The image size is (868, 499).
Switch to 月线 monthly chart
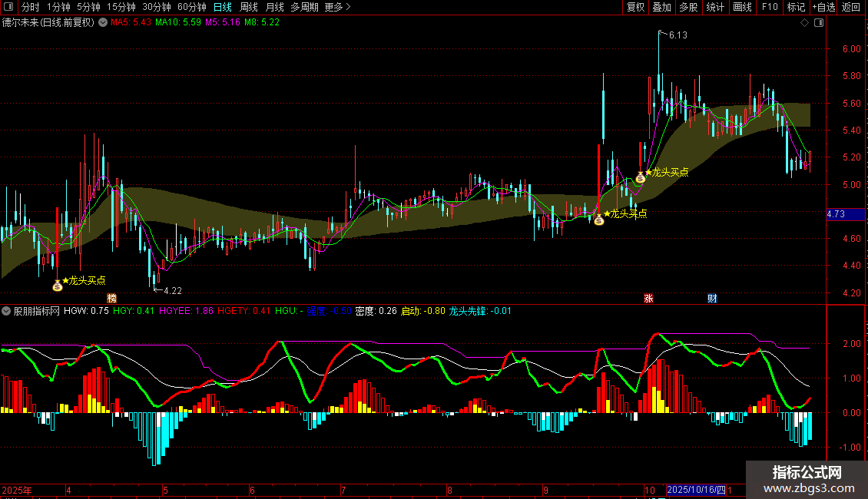click(x=274, y=7)
